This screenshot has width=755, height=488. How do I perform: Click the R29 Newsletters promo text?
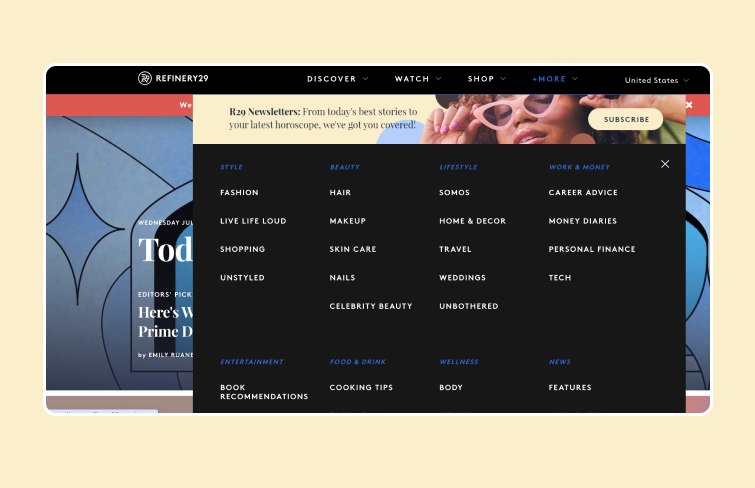323,118
